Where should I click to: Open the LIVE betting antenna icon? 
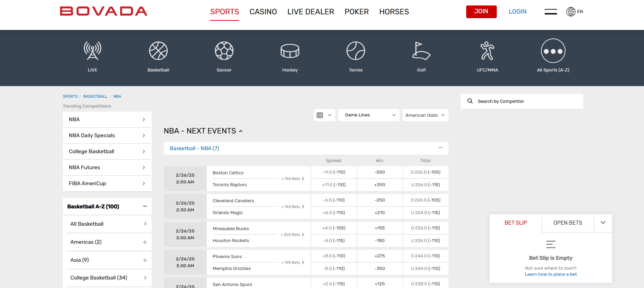click(92, 51)
